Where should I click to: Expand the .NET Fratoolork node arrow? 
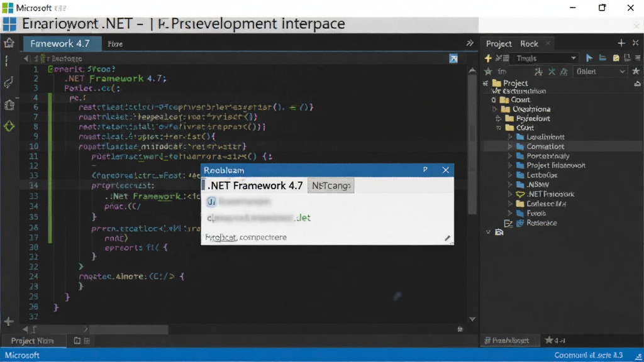[x=509, y=194]
